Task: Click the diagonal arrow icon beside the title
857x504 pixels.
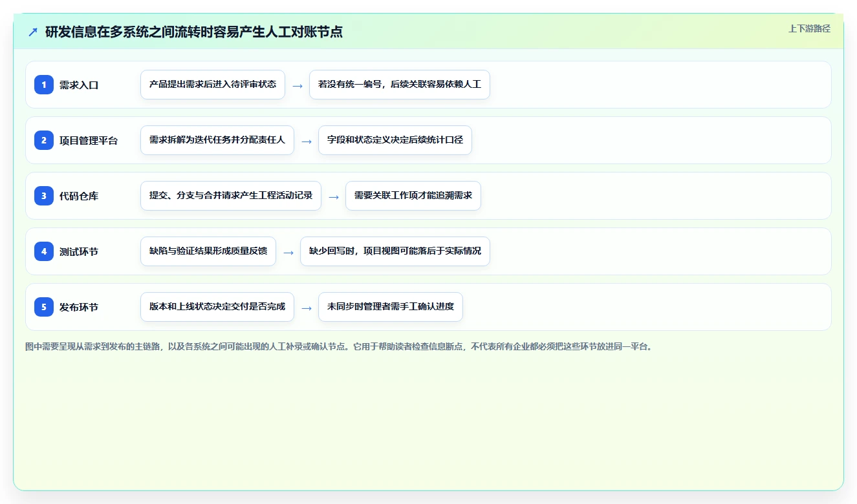Action: pyautogui.click(x=33, y=32)
